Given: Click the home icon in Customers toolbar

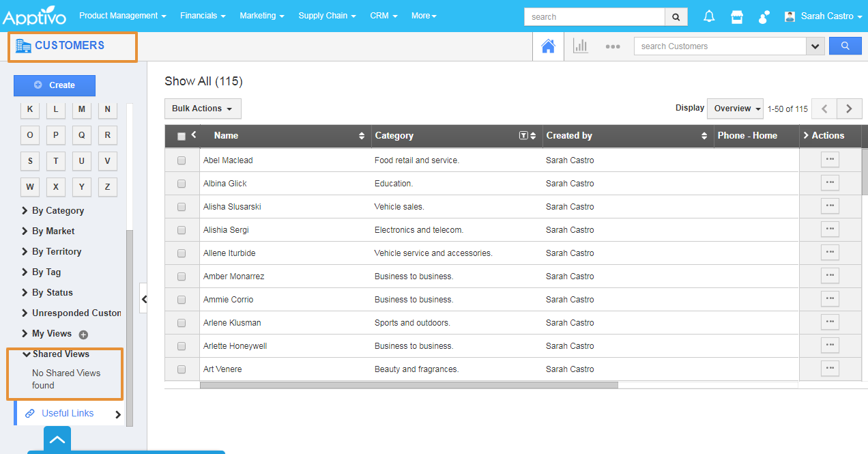Looking at the screenshot, I should point(548,46).
